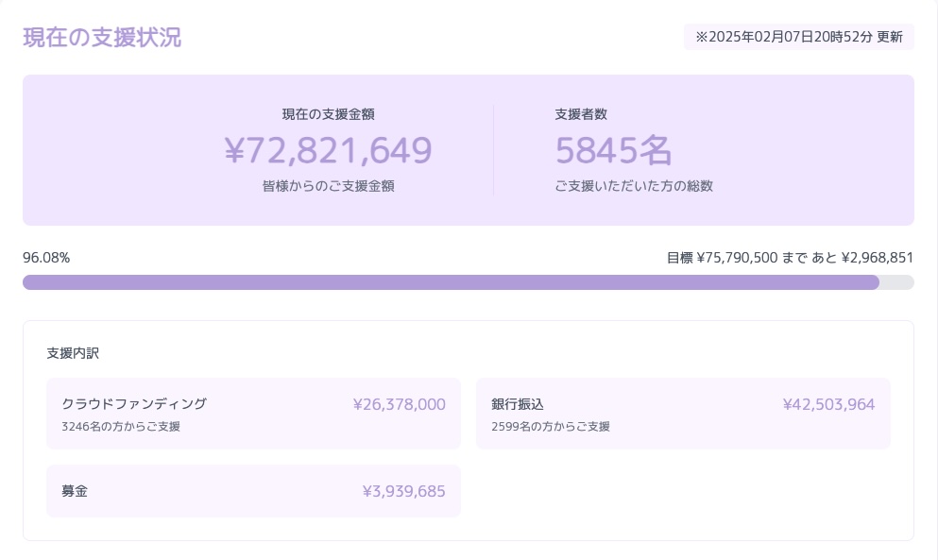
Task: Click the ¥26,378,000 crowdfunding amount
Action: point(399,404)
